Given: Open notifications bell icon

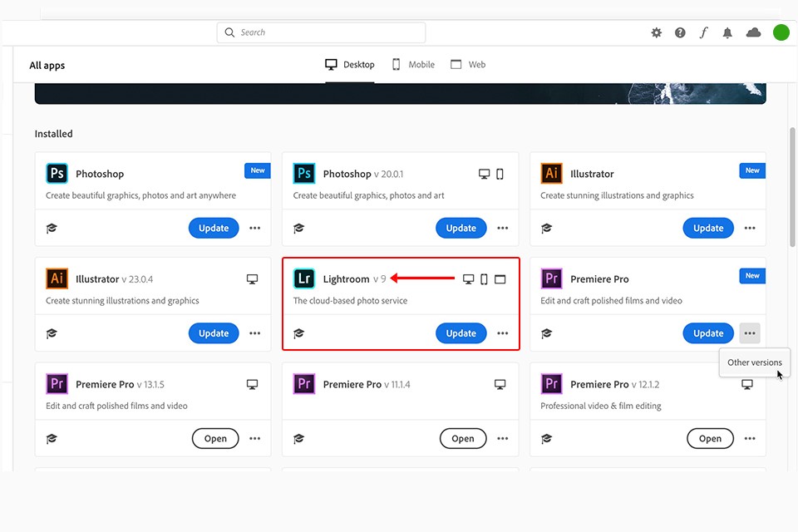Looking at the screenshot, I should pos(727,32).
